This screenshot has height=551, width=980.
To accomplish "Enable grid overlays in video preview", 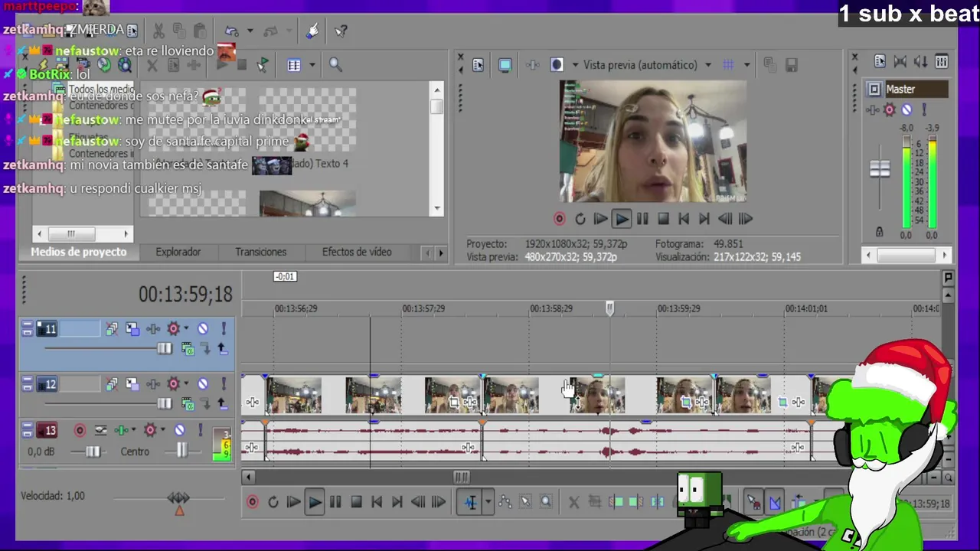I will tap(728, 65).
